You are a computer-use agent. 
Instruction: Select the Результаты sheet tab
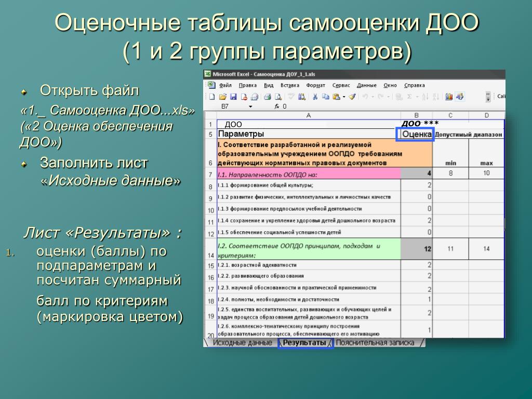point(304,343)
